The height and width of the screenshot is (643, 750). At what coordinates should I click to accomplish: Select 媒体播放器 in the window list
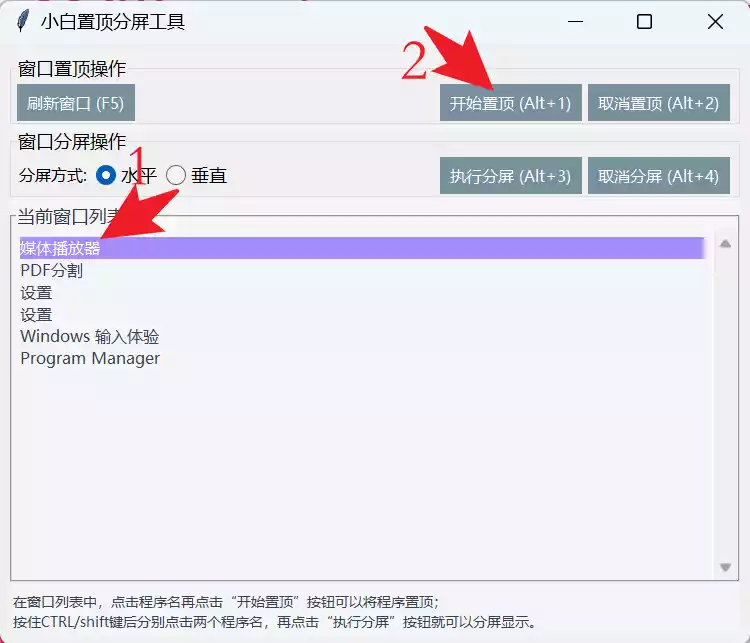[x=60, y=249]
